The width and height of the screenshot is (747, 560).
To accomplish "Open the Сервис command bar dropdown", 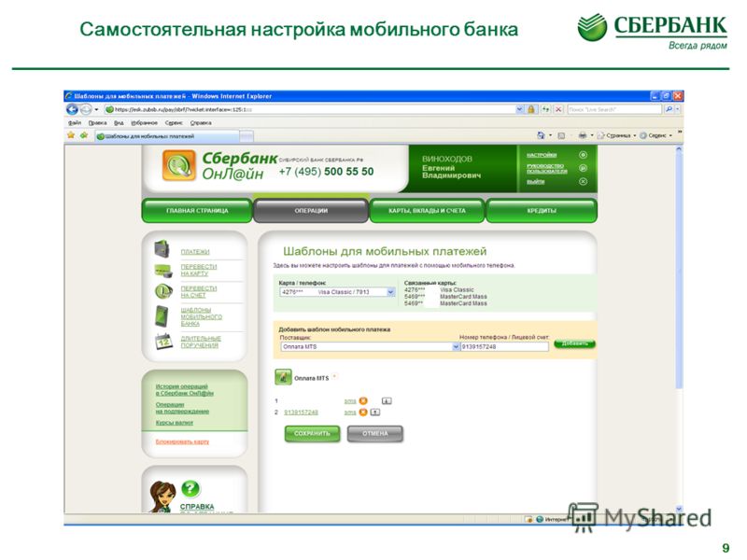I will [656, 135].
